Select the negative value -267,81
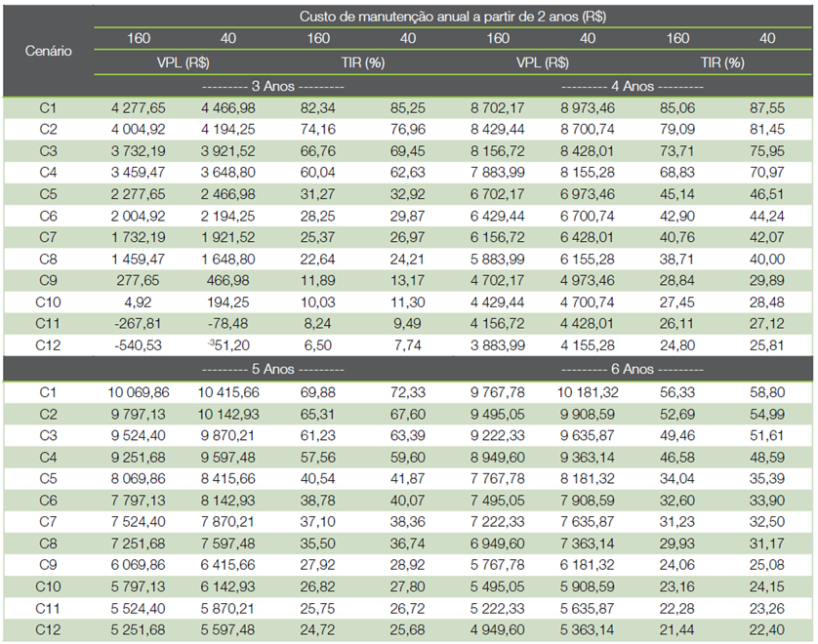The image size is (818, 644). (x=139, y=324)
